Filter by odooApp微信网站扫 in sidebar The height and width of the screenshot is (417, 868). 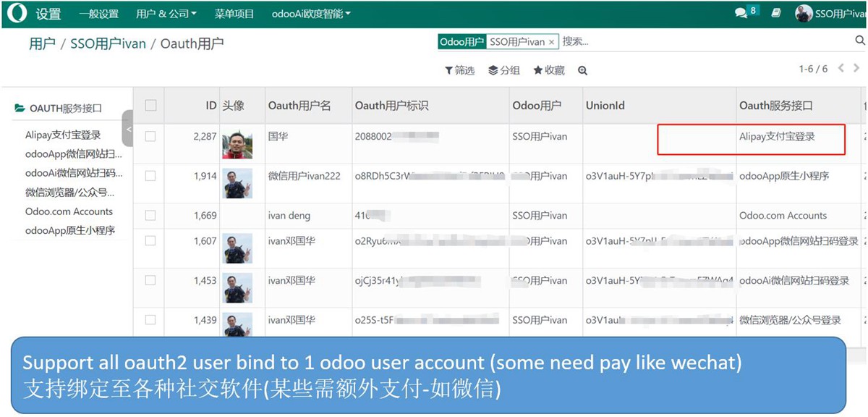[74, 154]
